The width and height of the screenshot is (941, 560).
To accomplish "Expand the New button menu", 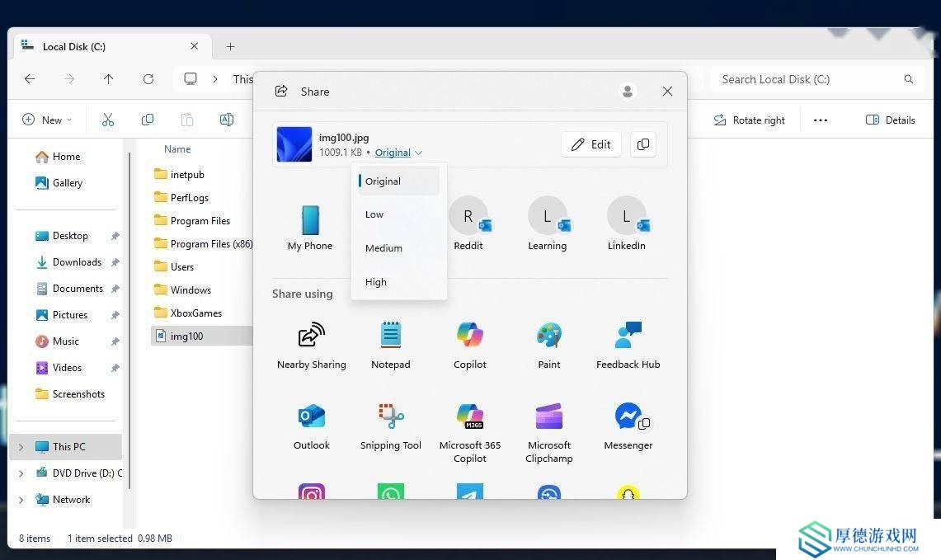I will [47, 120].
